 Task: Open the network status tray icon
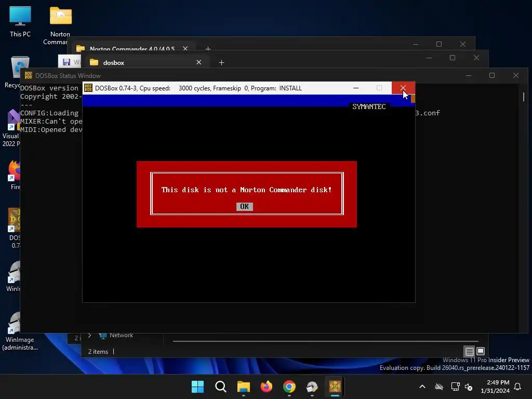point(455,387)
